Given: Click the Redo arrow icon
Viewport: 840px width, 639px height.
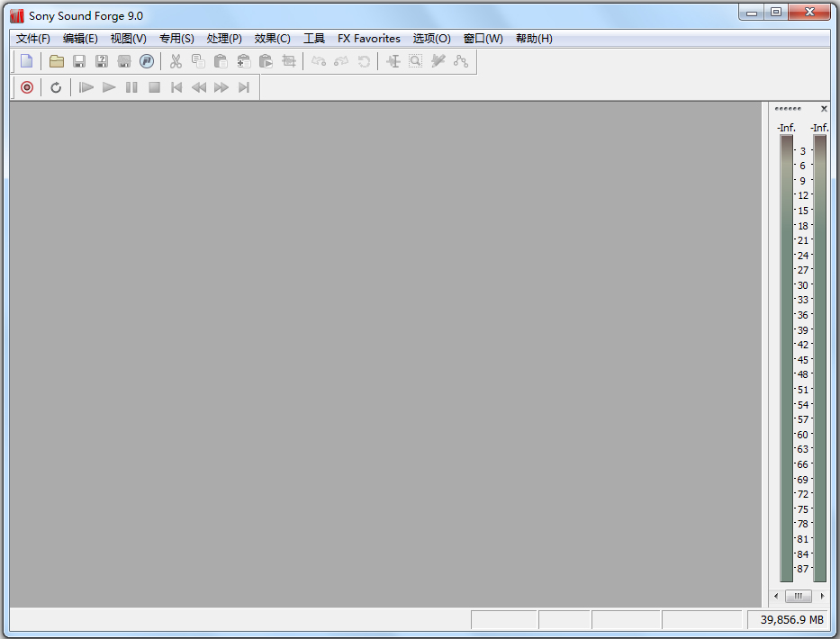Looking at the screenshot, I should (341, 61).
